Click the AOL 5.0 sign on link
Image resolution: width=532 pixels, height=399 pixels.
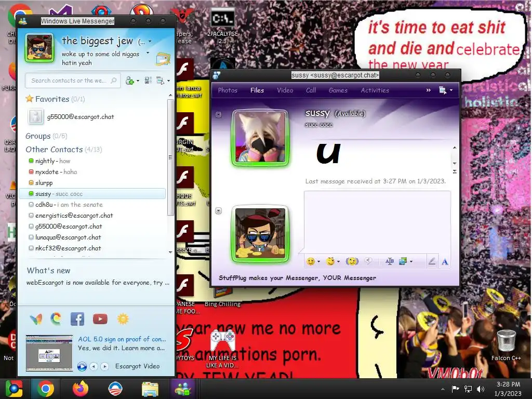[x=122, y=339]
